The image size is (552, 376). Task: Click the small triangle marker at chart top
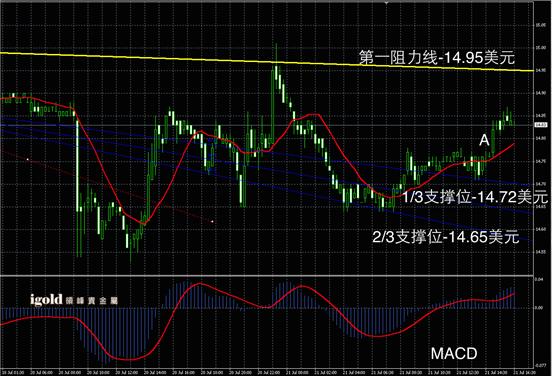click(387, 2)
